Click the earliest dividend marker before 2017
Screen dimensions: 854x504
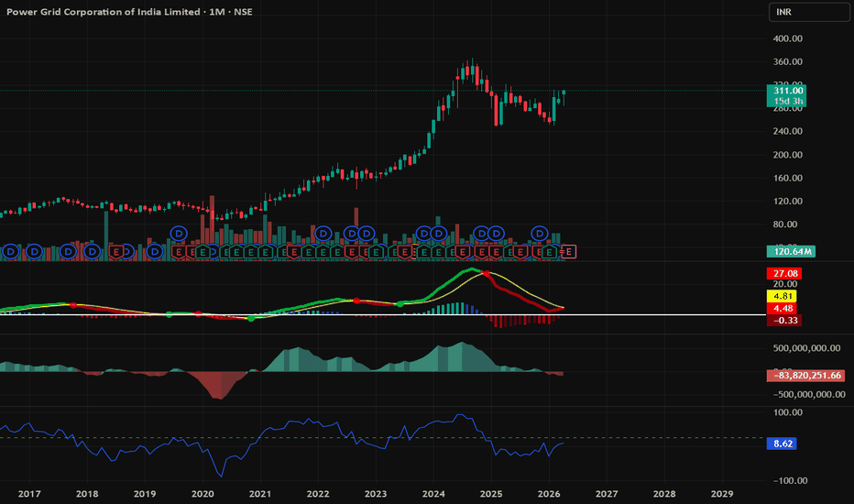(x=10, y=252)
